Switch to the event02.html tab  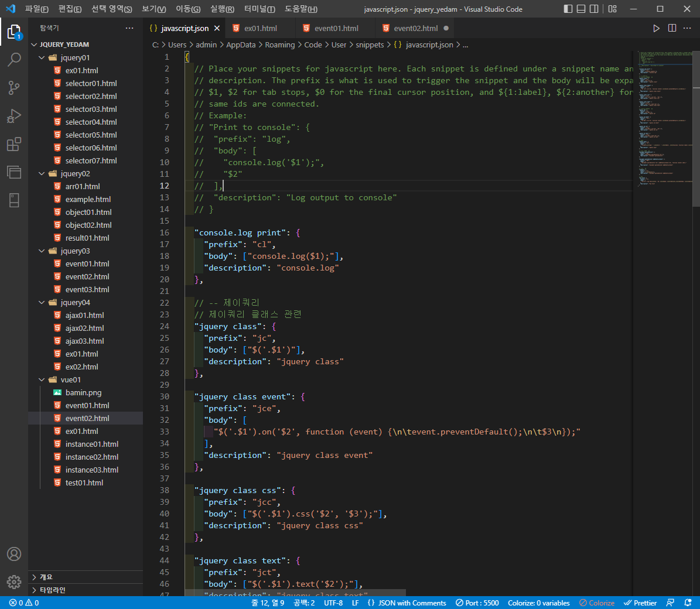click(x=415, y=28)
